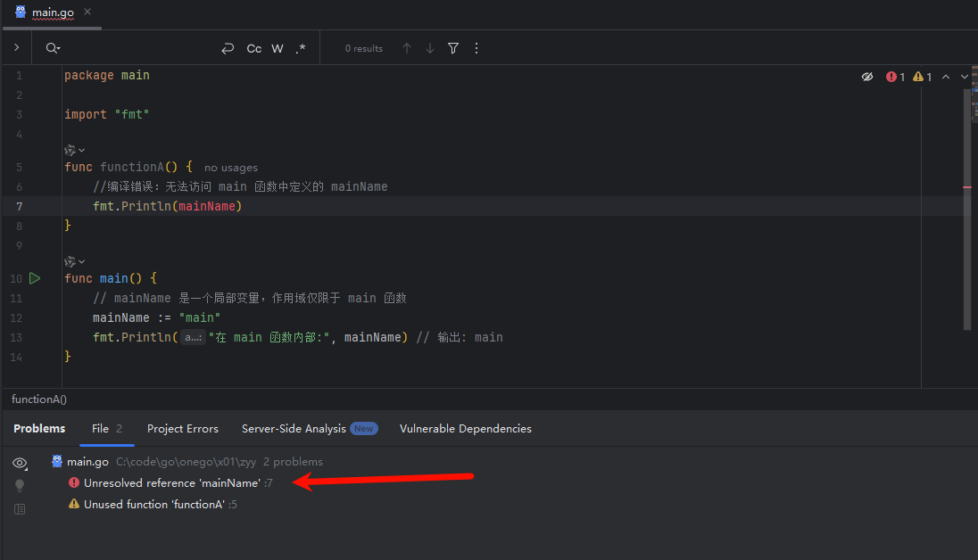978x560 pixels.
Task: Open the editor preview panel icon in Problems sidebar
Action: click(20, 509)
